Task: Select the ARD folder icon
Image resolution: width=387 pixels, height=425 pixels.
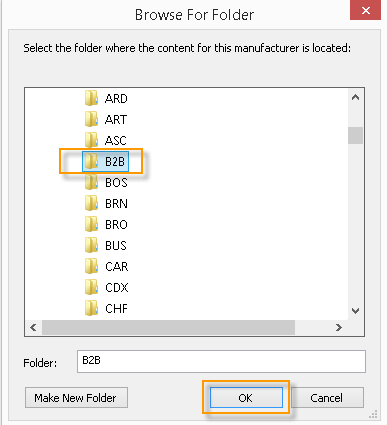Action: (91, 98)
